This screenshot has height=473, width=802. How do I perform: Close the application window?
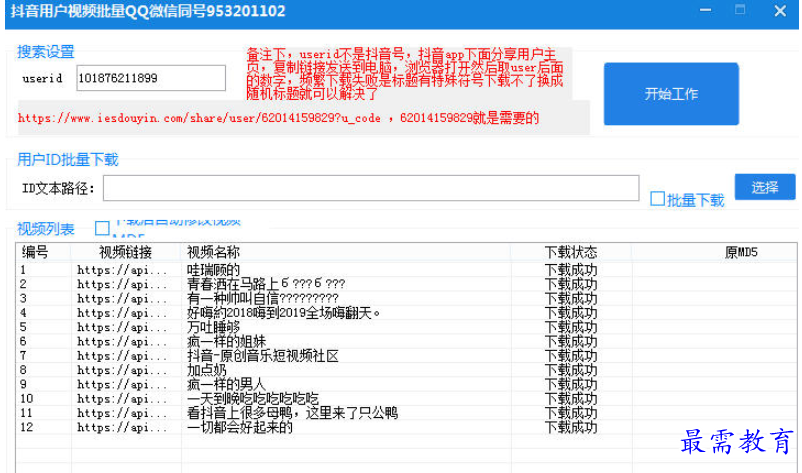(x=780, y=10)
